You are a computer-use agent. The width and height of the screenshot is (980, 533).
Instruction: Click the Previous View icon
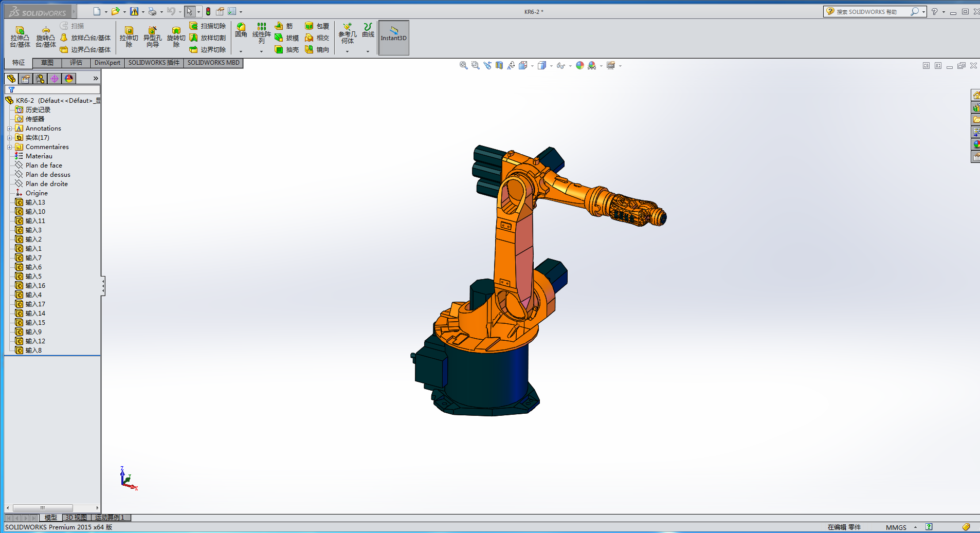point(487,65)
